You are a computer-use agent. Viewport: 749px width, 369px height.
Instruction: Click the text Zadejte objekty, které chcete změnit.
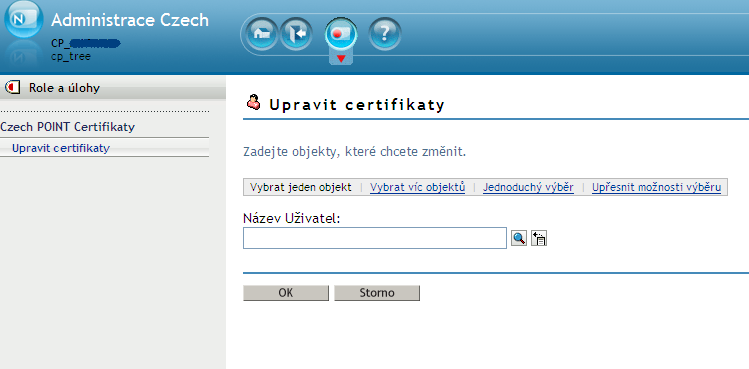click(x=354, y=152)
